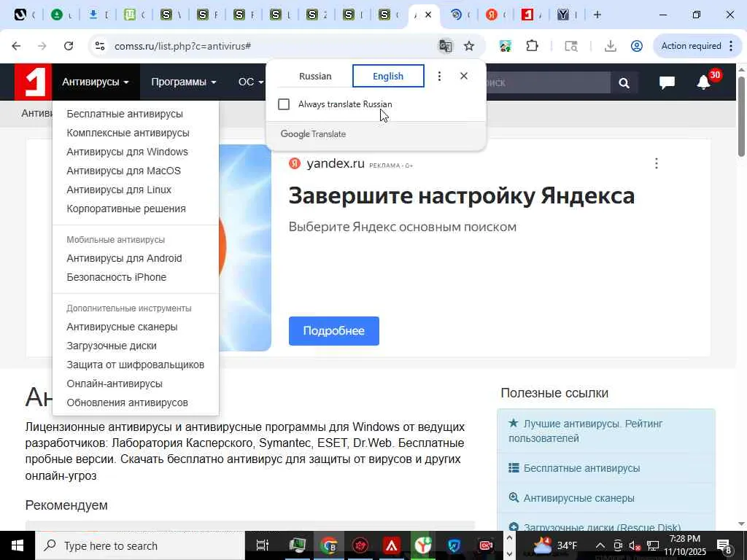747x560 pixels.
Task: Choose Комплексные антивирусы menu item
Action: (x=128, y=133)
